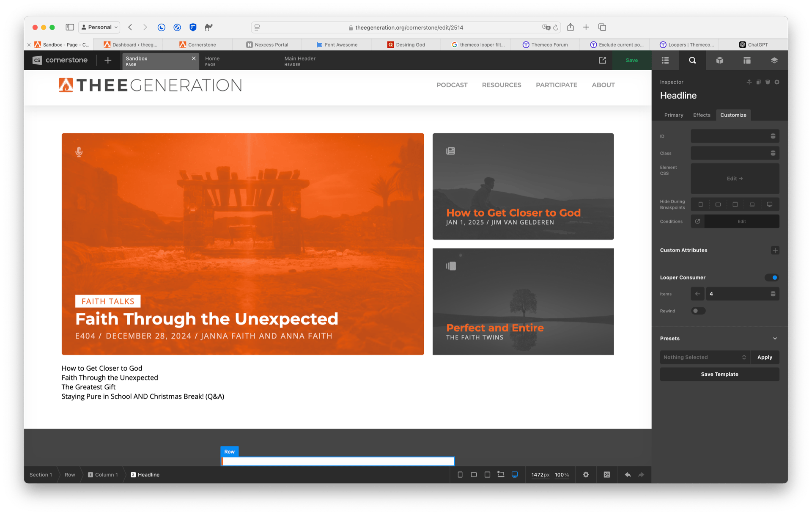
Task: Click the Conditions refresh icon
Action: tap(697, 221)
